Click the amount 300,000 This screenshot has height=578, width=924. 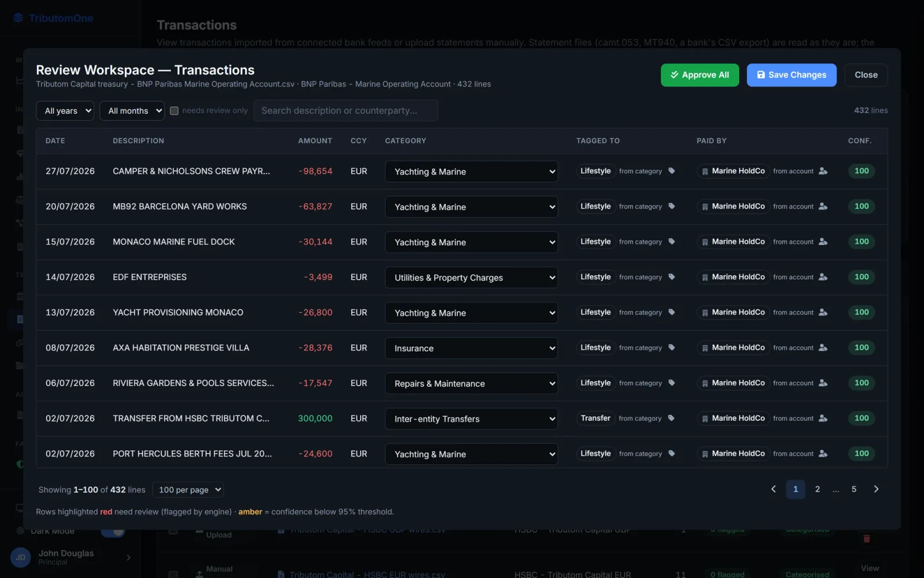tap(315, 418)
